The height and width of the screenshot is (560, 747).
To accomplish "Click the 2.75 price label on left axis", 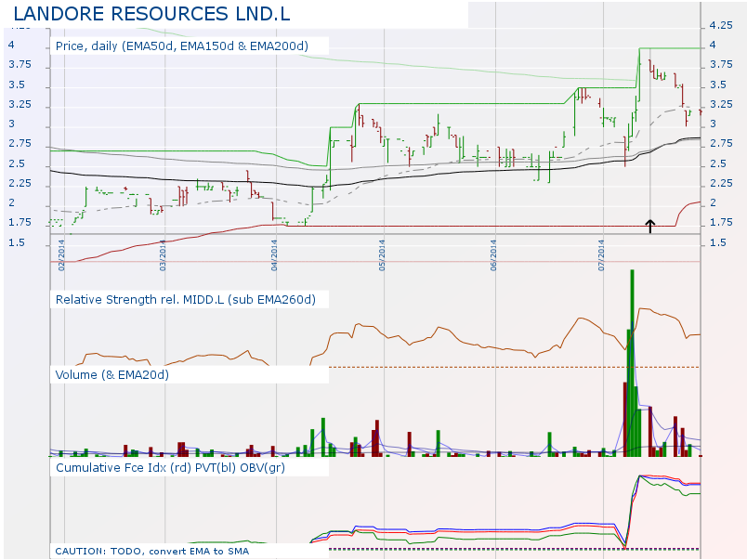I will (x=20, y=143).
